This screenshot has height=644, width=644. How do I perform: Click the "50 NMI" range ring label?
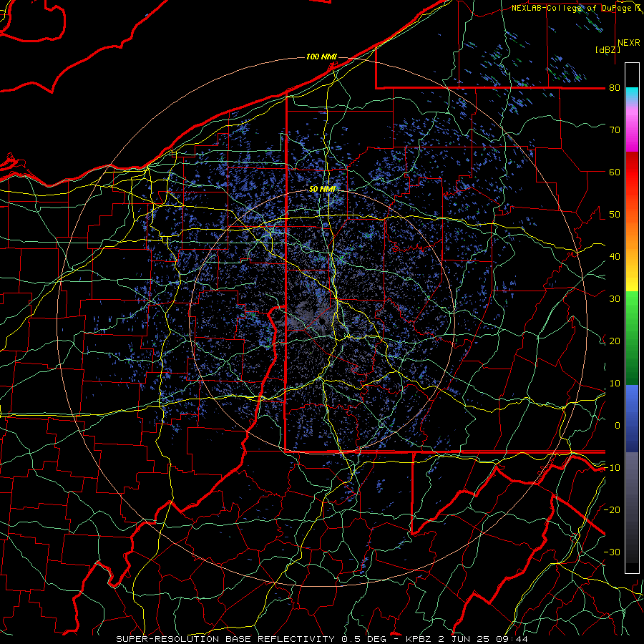(x=322, y=189)
